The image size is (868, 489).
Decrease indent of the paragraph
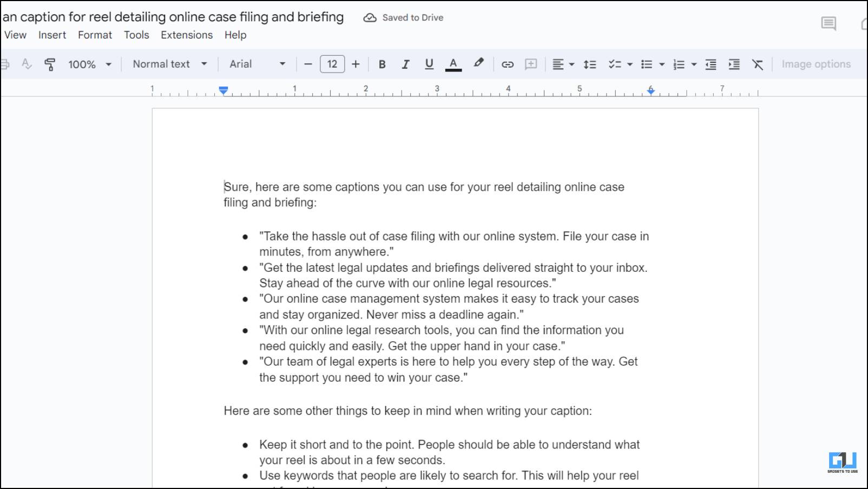pos(711,64)
